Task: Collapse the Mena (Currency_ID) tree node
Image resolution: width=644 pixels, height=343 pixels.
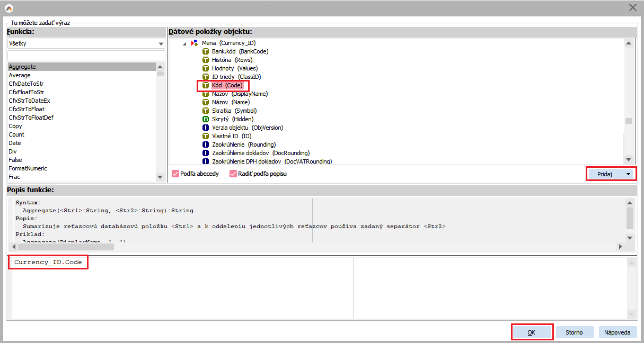Action: pyautogui.click(x=184, y=43)
